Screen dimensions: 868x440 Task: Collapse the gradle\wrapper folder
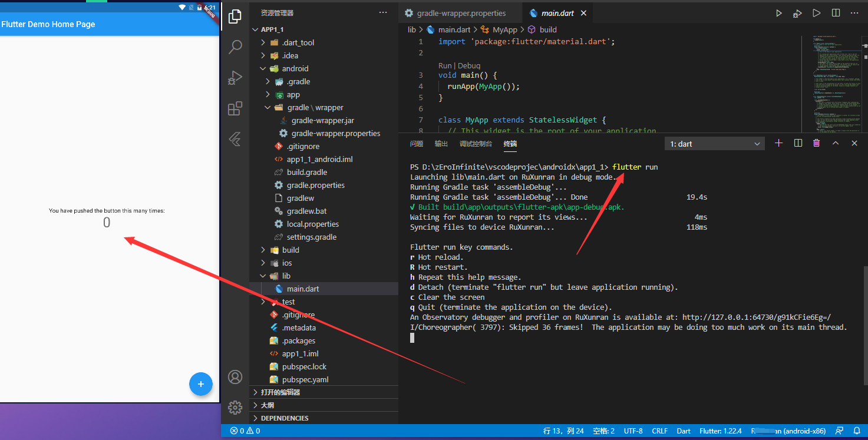point(268,107)
